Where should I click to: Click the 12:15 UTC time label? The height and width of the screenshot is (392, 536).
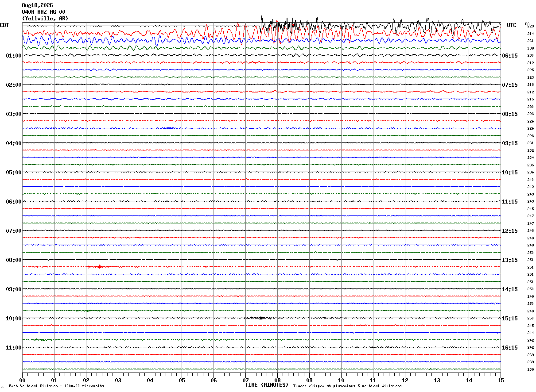[509, 231]
